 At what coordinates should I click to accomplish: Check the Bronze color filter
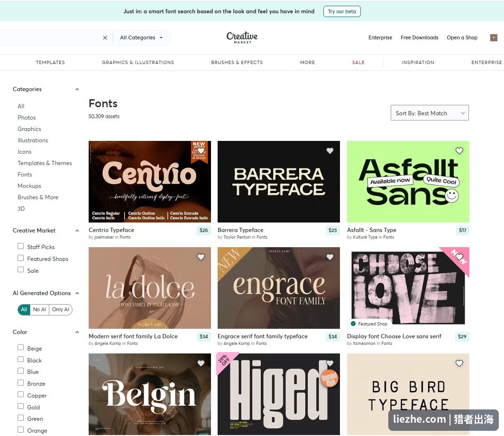pos(20,382)
